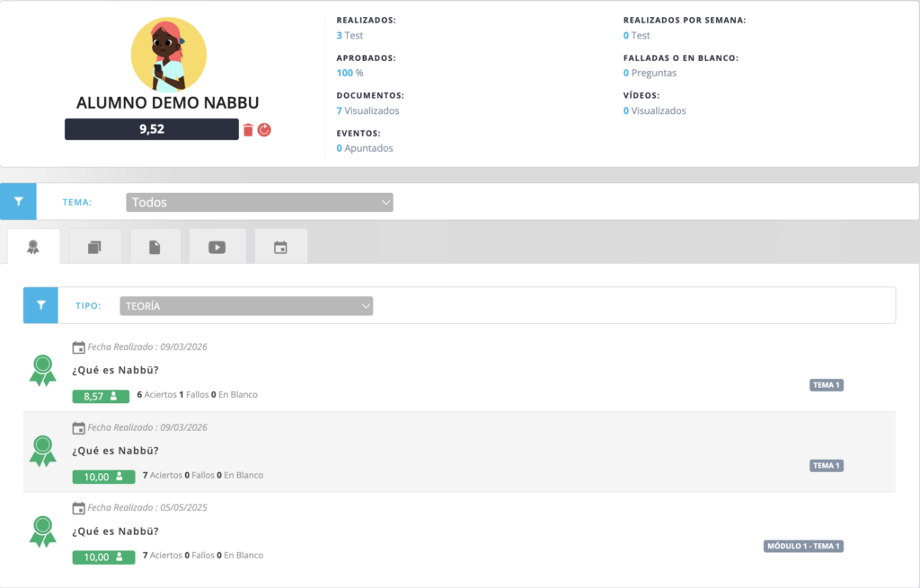The image size is (920, 588).
Task: Click the blue filter icon beside Tema
Action: click(x=18, y=202)
